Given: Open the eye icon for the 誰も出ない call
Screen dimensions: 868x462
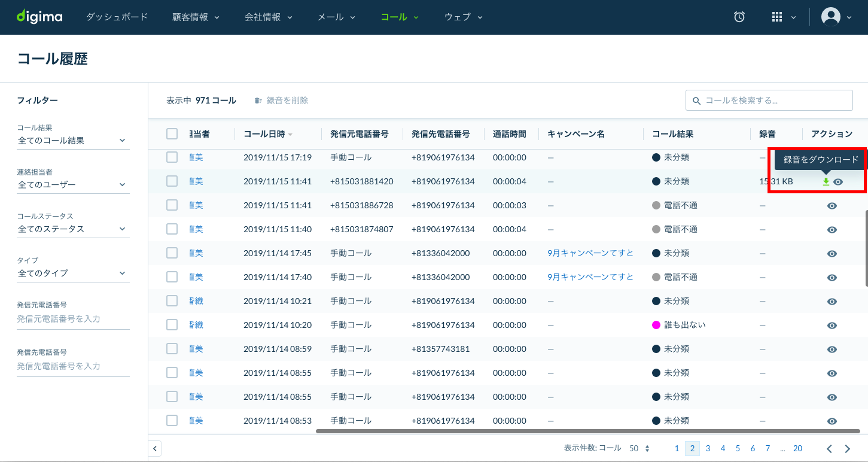Looking at the screenshot, I should point(832,326).
